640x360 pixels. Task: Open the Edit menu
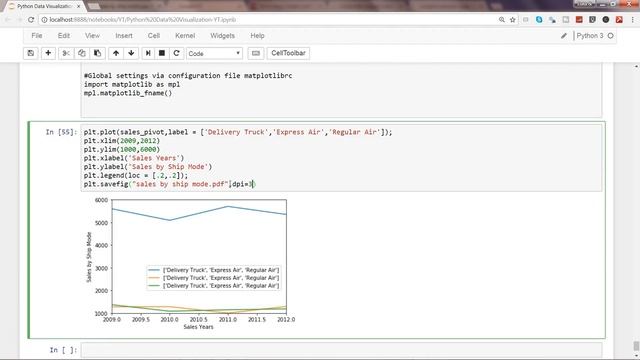point(64,36)
